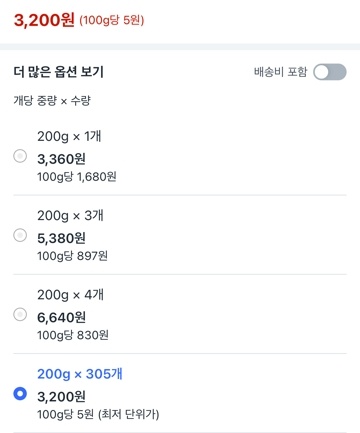Select the 200g × 4개 radio button
This screenshot has height=433, width=360.
(x=20, y=314)
